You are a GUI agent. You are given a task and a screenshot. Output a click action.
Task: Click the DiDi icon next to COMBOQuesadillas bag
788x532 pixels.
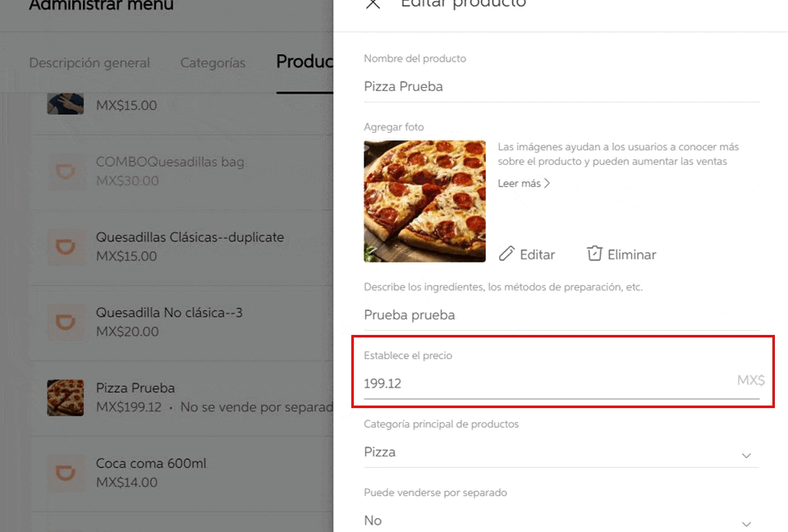click(65, 172)
